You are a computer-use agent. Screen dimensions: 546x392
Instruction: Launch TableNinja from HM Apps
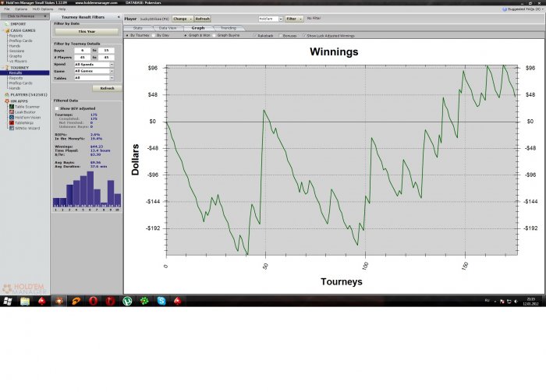point(12,123)
